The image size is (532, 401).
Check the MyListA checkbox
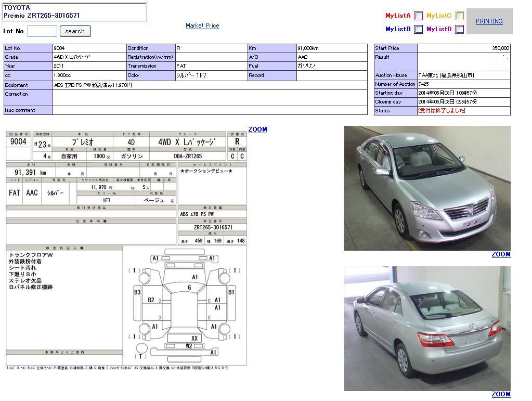coord(418,16)
